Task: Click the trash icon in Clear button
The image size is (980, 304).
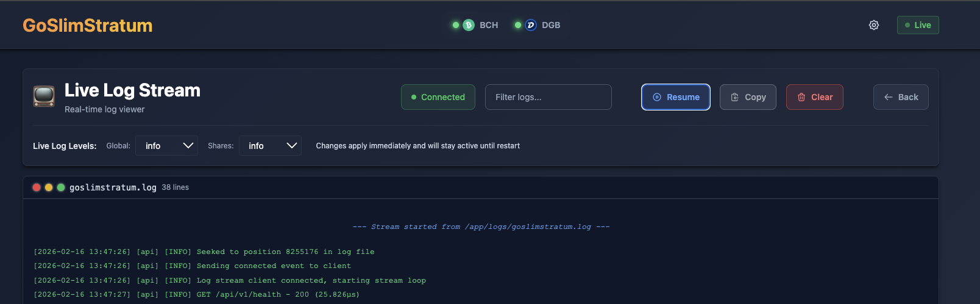Action: click(x=801, y=97)
